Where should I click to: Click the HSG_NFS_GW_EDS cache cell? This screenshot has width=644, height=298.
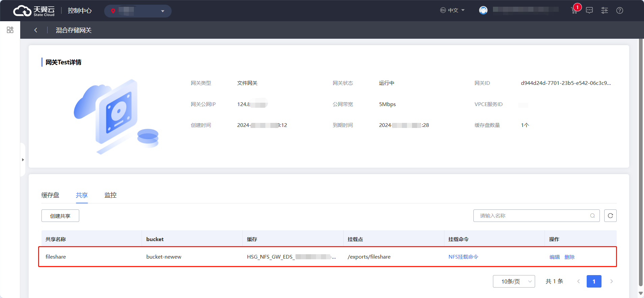[x=291, y=257]
